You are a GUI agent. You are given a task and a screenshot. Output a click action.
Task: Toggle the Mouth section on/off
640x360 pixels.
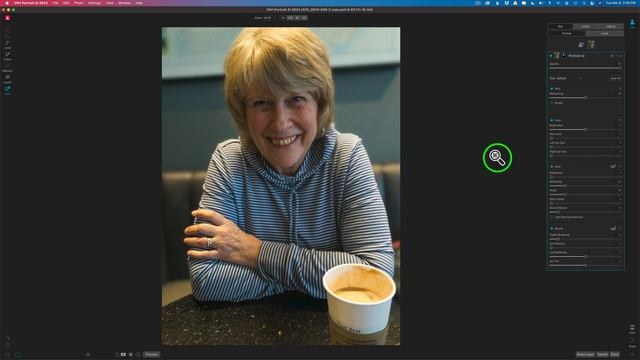[552, 229]
